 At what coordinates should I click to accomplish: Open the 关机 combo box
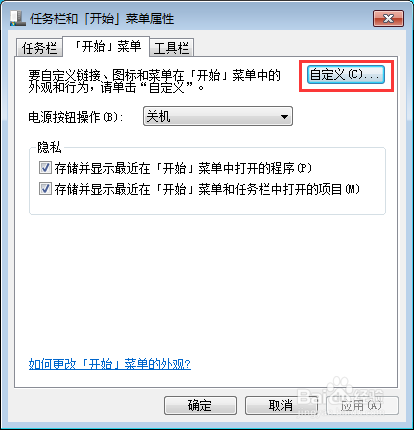point(218,116)
